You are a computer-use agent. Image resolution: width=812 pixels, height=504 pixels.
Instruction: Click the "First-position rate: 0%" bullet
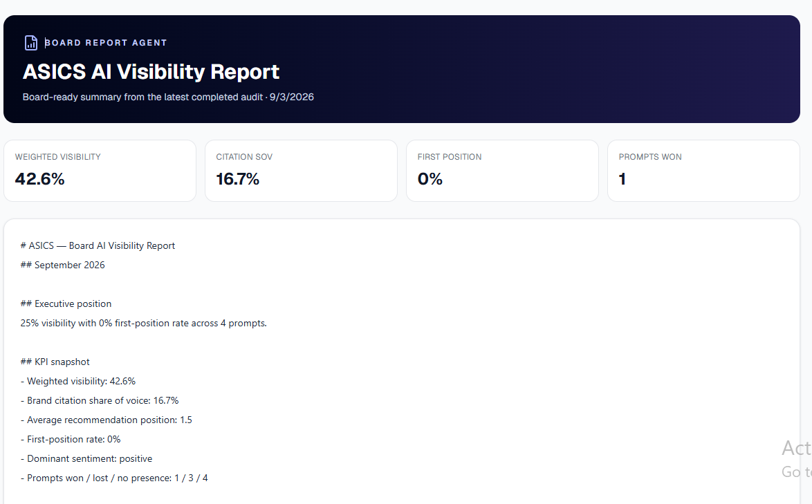click(71, 439)
